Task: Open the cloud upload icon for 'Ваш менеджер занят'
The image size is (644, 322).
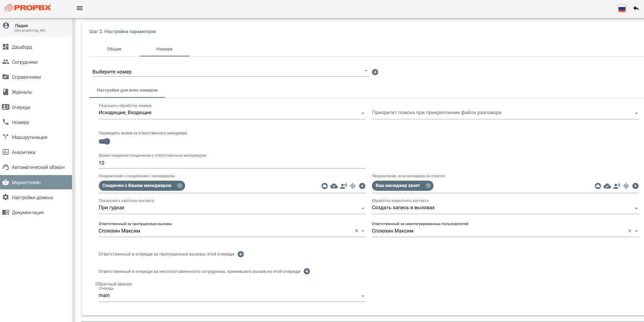Action: point(598,186)
